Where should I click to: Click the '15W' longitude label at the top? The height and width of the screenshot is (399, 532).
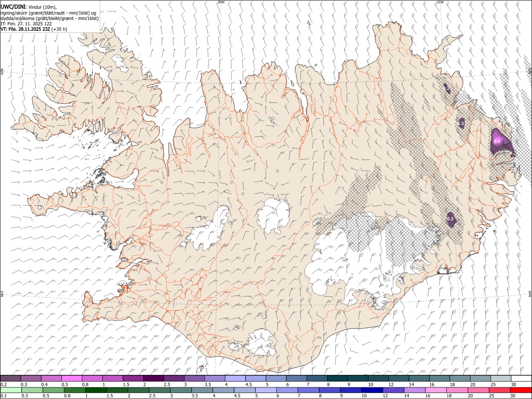[x=440, y=2]
